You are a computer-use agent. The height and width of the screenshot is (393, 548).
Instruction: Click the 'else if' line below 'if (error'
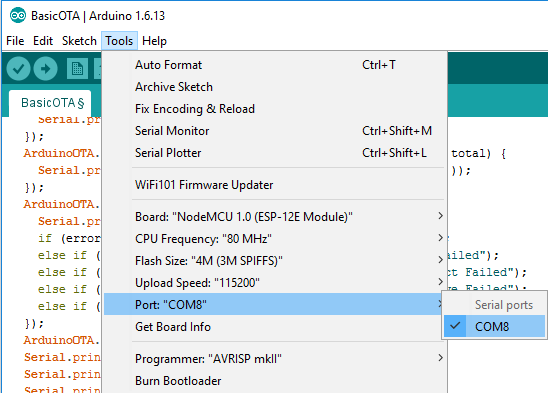(x=69, y=256)
